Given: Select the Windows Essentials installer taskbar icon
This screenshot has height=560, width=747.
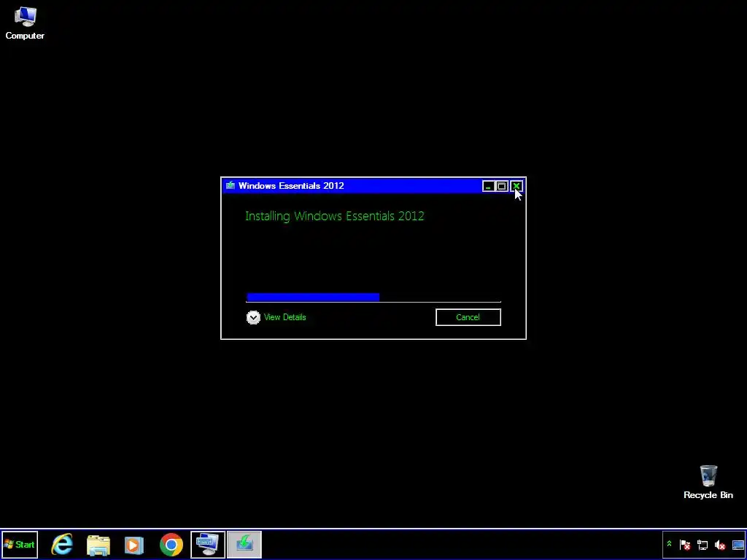Looking at the screenshot, I should point(244,544).
